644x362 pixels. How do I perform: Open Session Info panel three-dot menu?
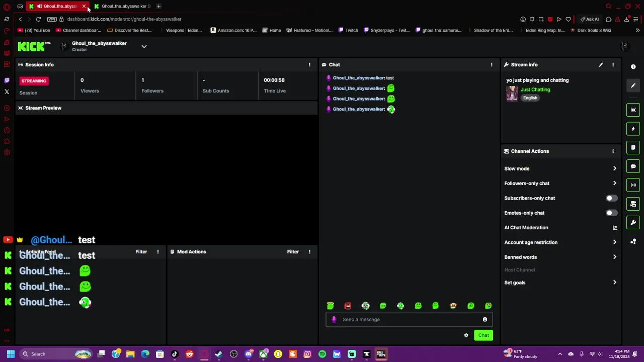pyautogui.click(x=309, y=65)
